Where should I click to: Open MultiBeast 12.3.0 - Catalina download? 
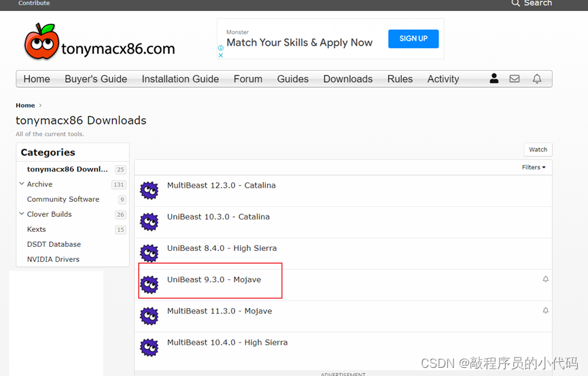tap(221, 186)
